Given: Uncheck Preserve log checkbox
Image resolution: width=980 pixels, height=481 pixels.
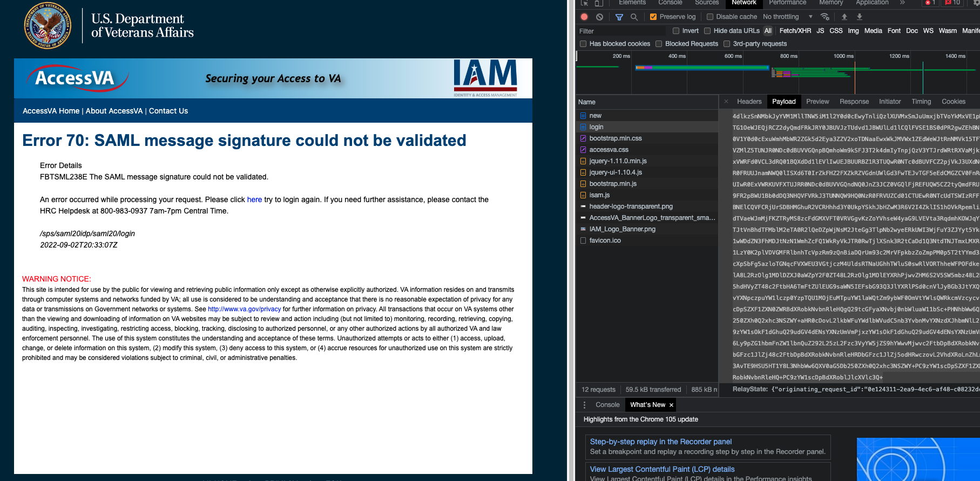Looking at the screenshot, I should 653,17.
